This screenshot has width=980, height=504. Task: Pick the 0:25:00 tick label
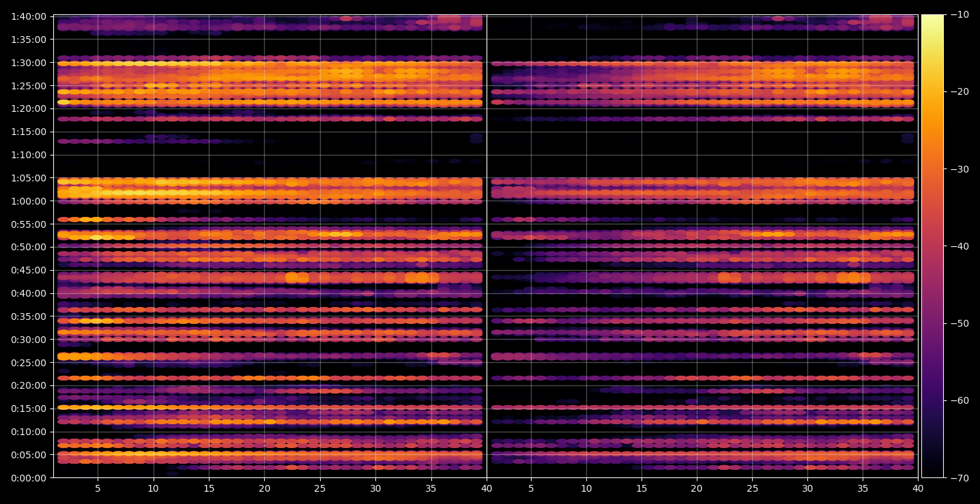[x=29, y=362]
